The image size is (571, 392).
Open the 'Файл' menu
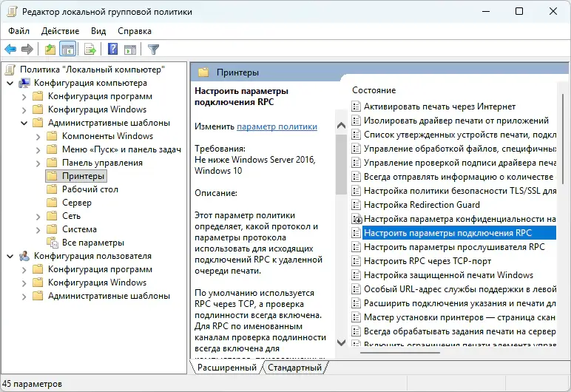[x=19, y=31]
